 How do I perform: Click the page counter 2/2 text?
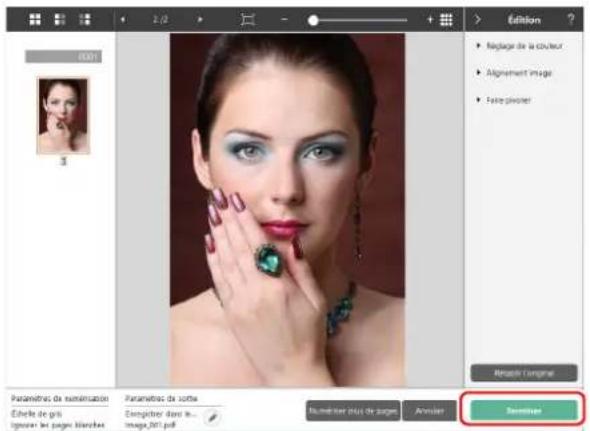(x=161, y=20)
